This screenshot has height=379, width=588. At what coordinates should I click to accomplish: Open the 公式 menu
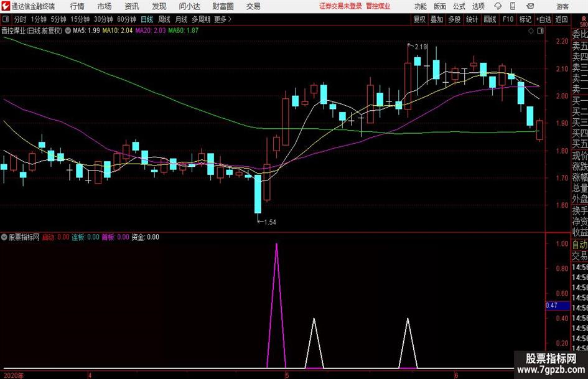459,6
